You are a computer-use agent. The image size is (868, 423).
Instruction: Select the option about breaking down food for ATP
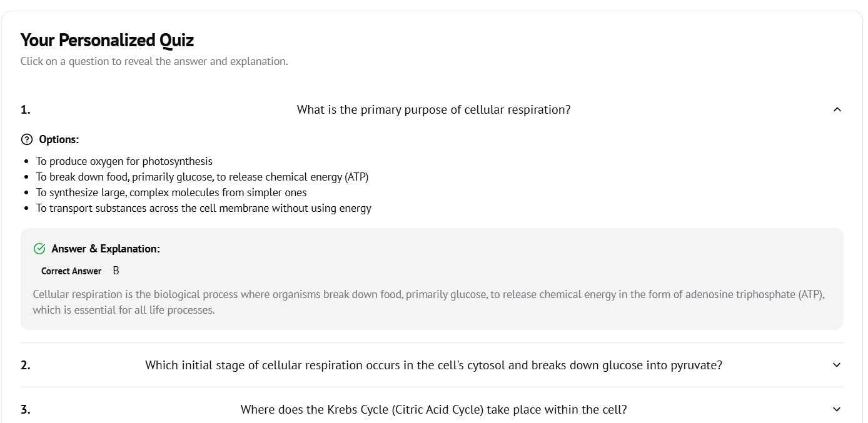click(x=202, y=177)
